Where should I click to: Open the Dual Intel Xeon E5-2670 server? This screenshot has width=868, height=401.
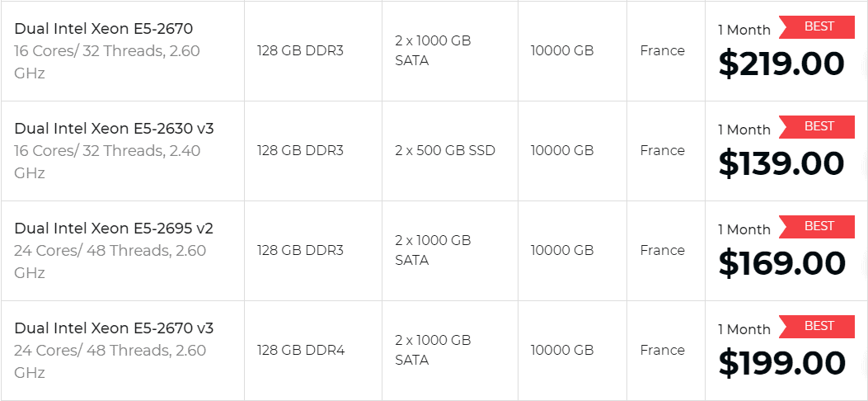coord(104,29)
